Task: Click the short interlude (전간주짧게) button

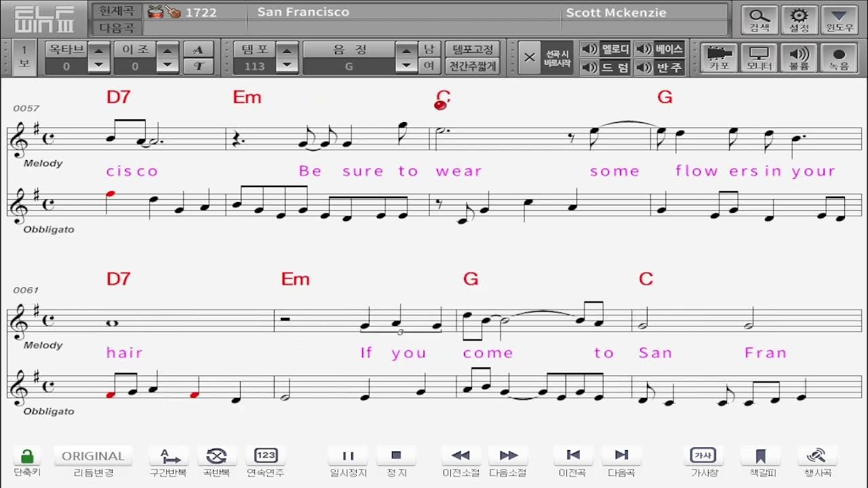Action: coord(472,66)
